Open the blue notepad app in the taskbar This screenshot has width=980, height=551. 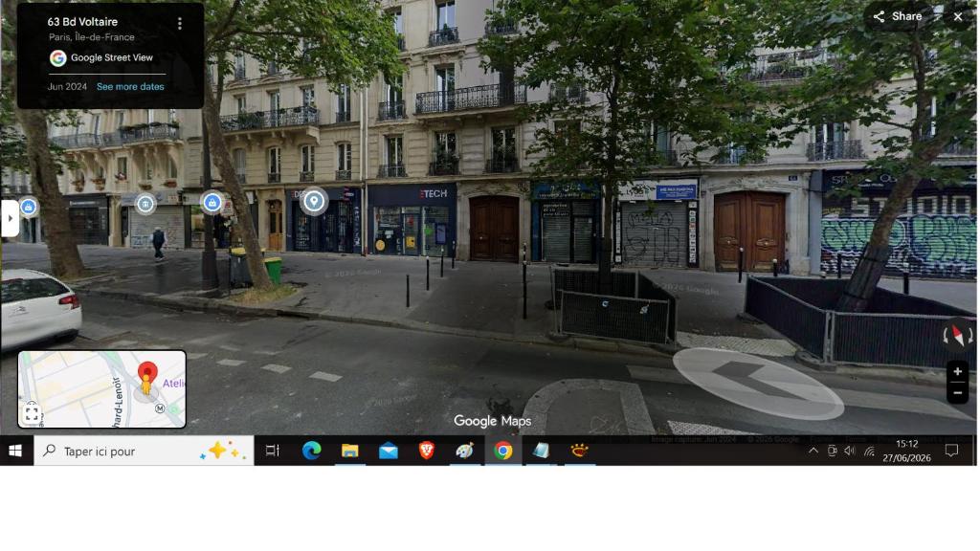[542, 451]
